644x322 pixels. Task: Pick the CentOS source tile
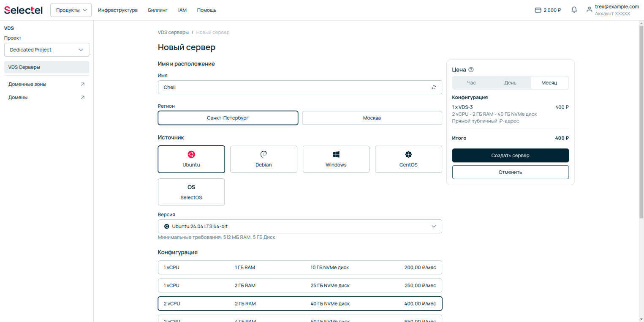click(408, 159)
